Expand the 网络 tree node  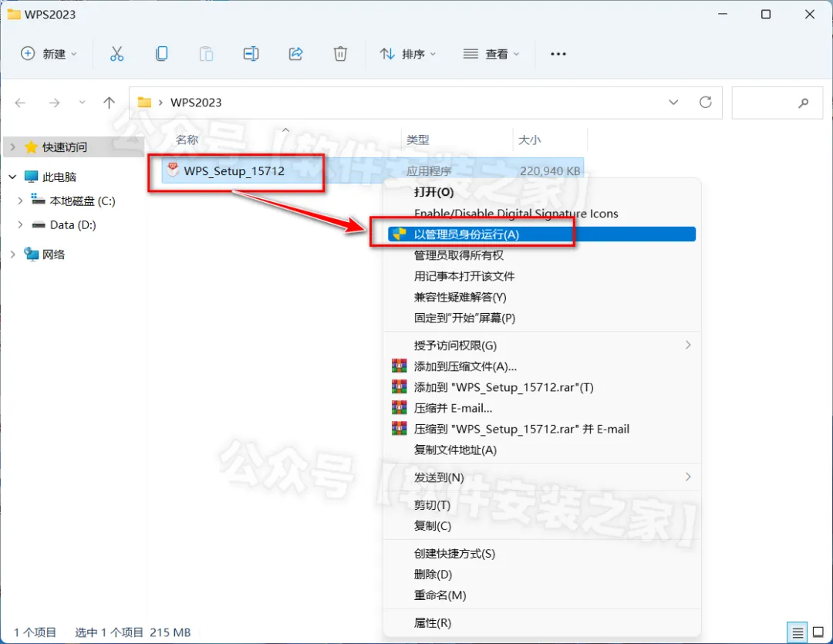pyautogui.click(x=13, y=254)
